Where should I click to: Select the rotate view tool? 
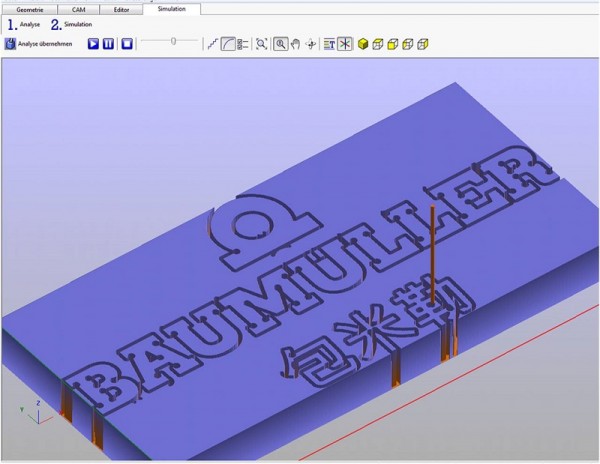[x=311, y=44]
